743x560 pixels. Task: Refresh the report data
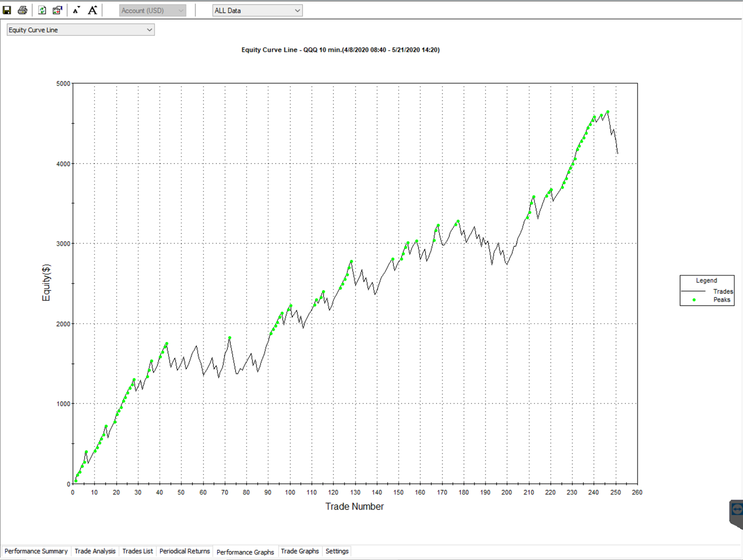(x=42, y=10)
